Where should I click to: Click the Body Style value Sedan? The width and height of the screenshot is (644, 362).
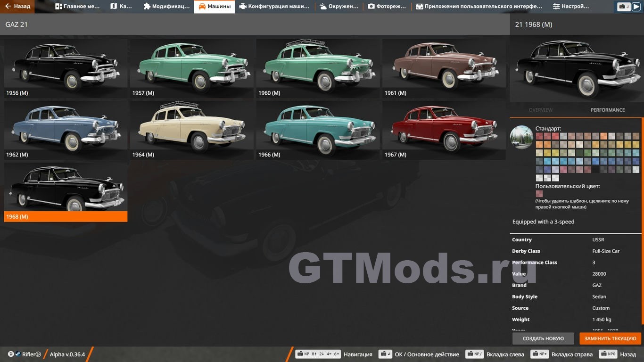(599, 296)
